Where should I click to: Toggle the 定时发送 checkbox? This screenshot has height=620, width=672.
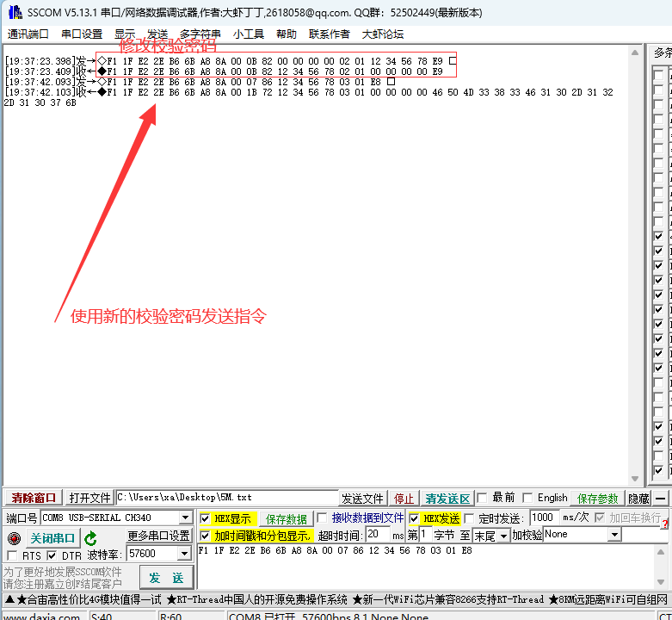coord(469,518)
